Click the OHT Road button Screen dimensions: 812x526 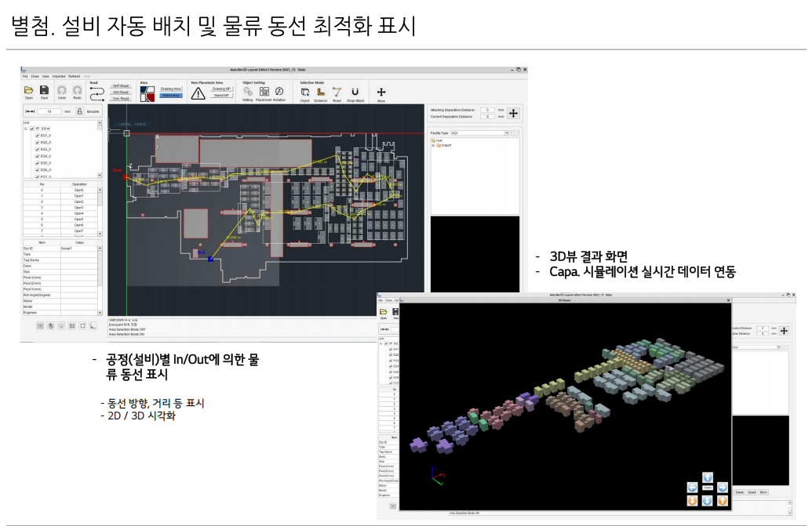point(121,85)
